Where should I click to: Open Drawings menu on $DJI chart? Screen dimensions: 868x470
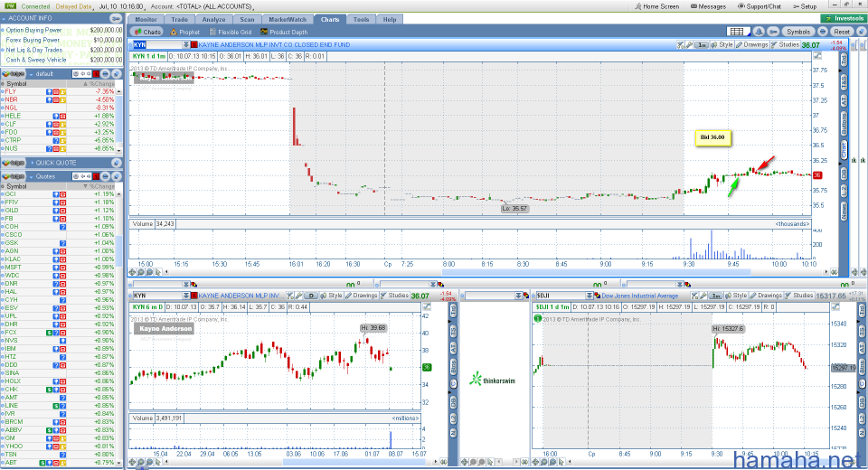point(766,296)
